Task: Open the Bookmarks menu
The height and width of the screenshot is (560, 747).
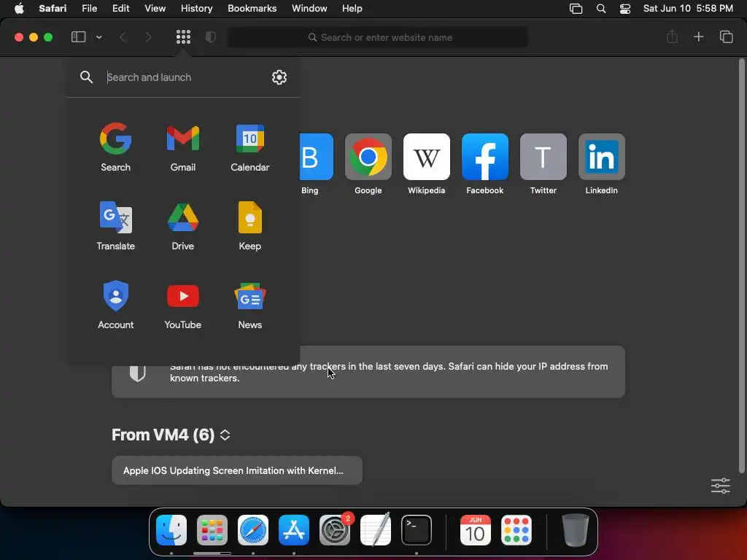Action: point(252,9)
